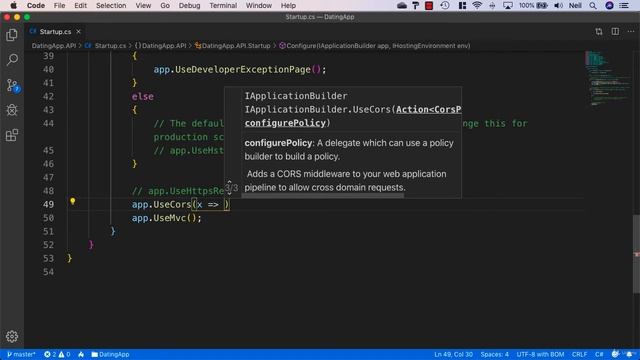This screenshot has height=360, width=640.
Task: Open the Go menu
Action: (165, 5)
